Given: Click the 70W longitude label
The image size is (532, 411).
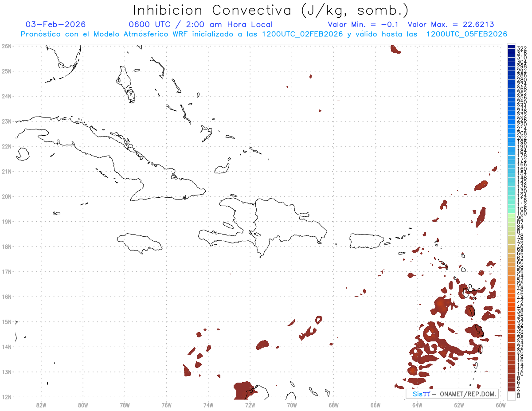Looking at the screenshot, I should tap(292, 404).
